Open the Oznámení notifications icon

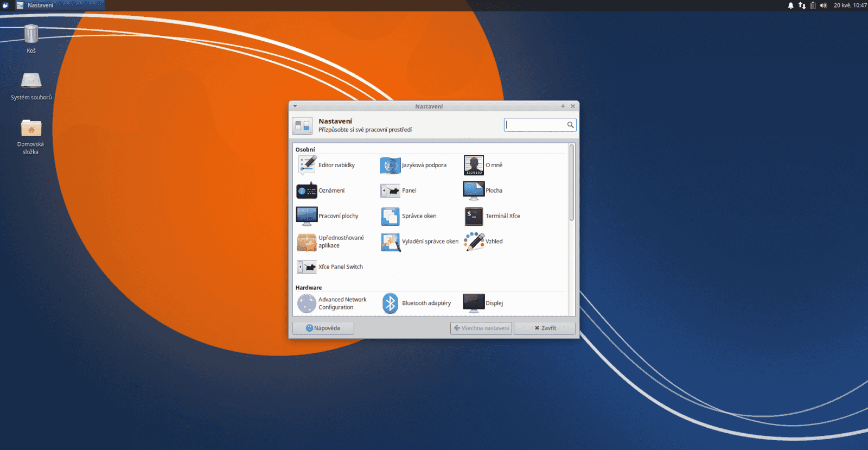click(307, 191)
